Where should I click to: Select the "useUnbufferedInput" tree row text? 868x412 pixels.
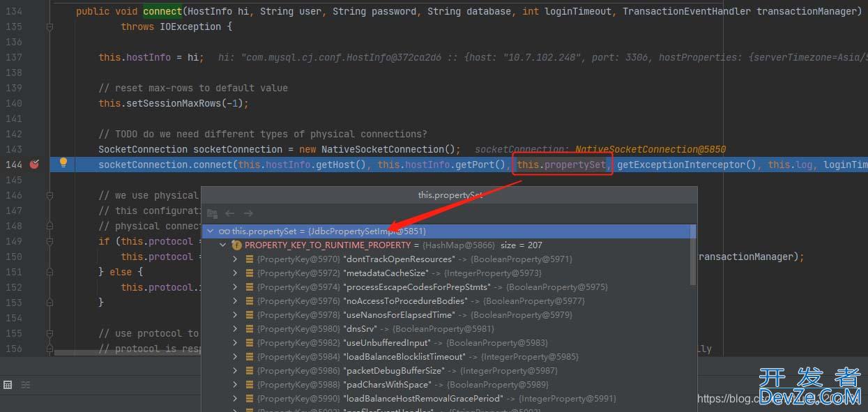(x=402, y=343)
